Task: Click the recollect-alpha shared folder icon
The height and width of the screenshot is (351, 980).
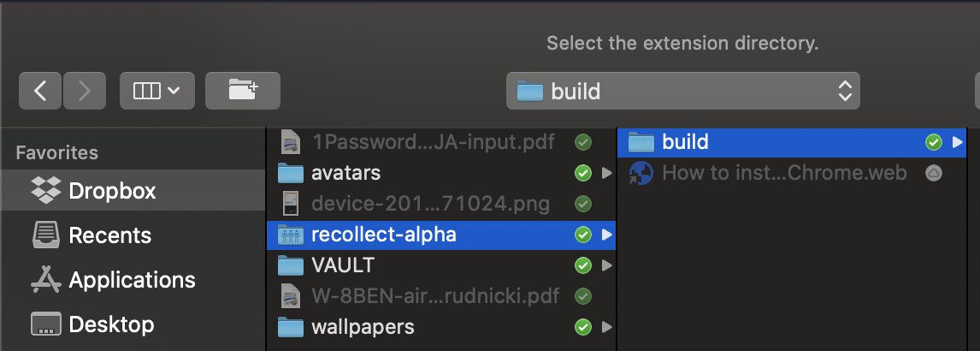Action: click(x=292, y=235)
